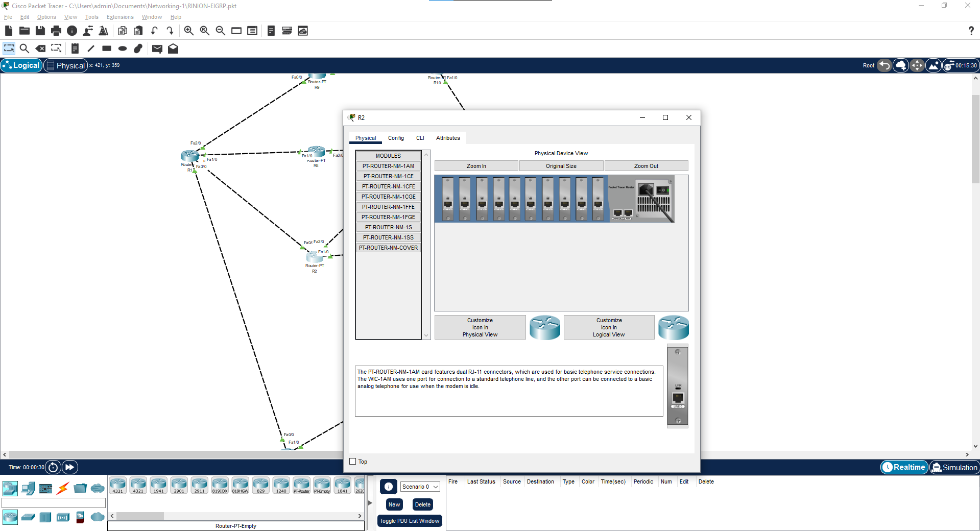The image size is (980, 531).
Task: Add a Simple PDU with closed envelope
Action: pyautogui.click(x=157, y=49)
